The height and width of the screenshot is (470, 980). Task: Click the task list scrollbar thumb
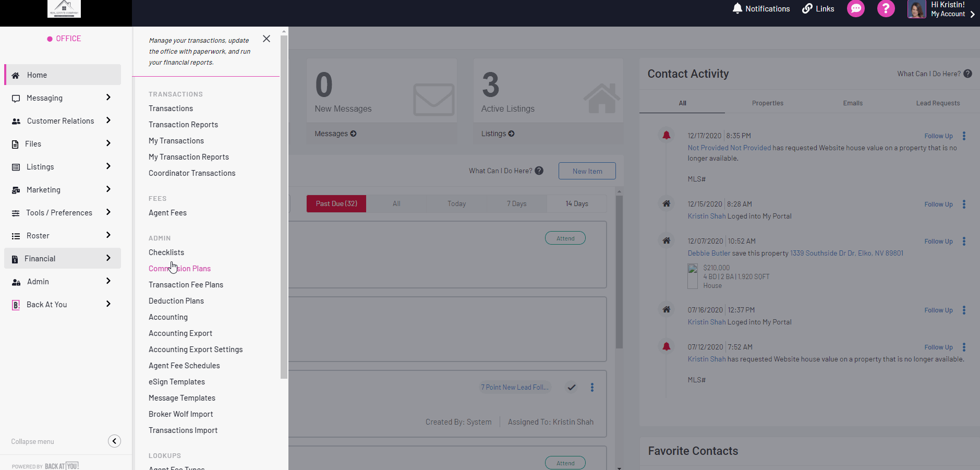coord(619,271)
